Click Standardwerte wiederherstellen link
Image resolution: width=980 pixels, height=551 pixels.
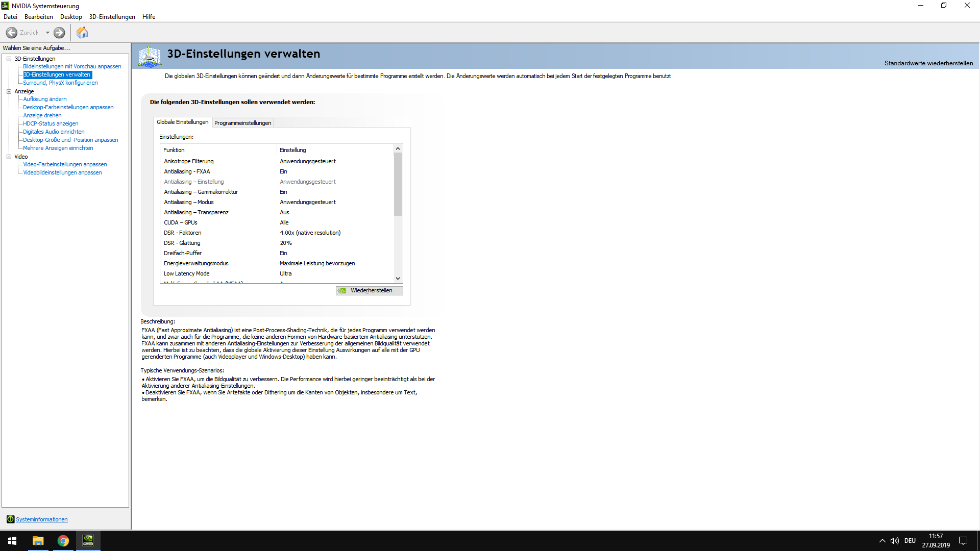pos(928,63)
